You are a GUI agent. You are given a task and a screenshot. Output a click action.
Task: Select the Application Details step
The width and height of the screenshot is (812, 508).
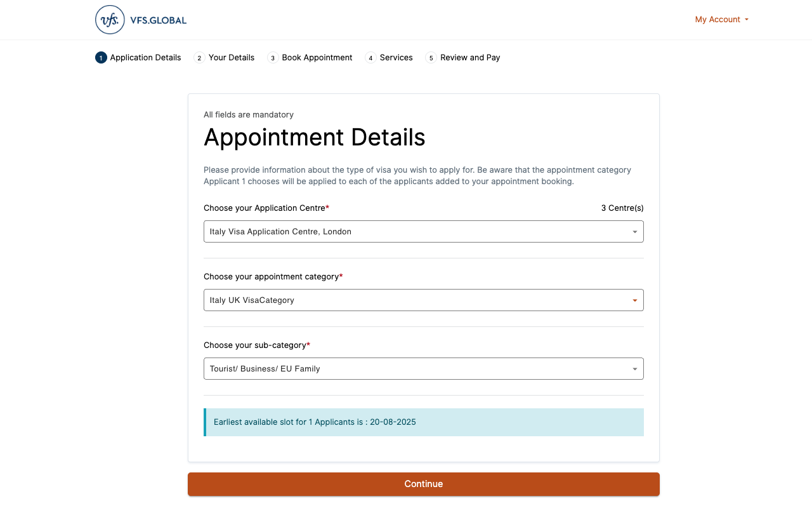145,57
